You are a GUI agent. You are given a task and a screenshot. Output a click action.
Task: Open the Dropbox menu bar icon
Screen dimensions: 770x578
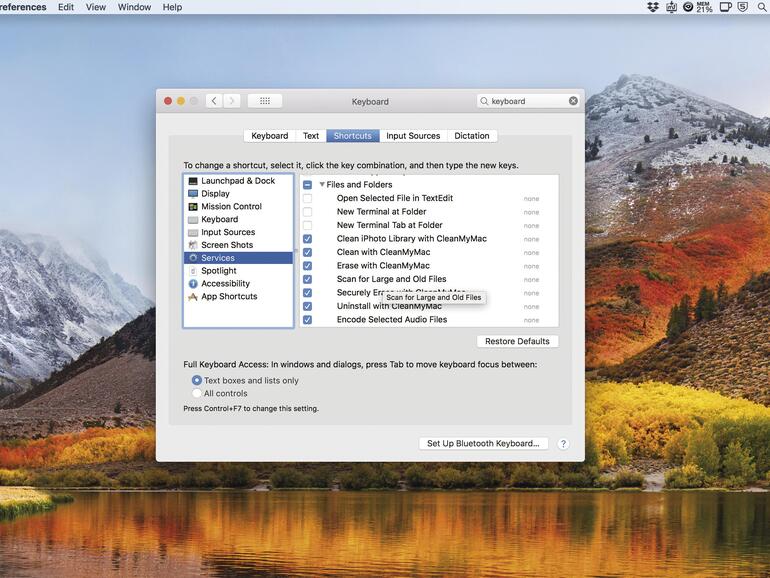click(x=653, y=7)
